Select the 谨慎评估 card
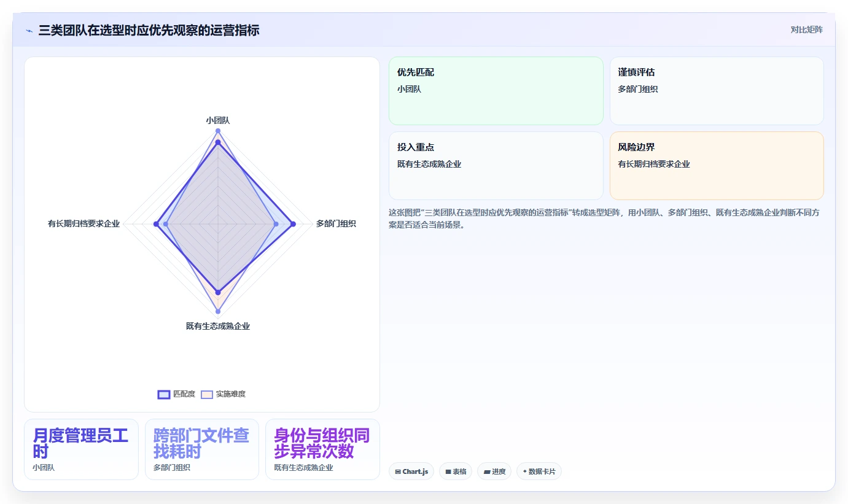Viewport: 848px width, 504px height. [x=717, y=91]
